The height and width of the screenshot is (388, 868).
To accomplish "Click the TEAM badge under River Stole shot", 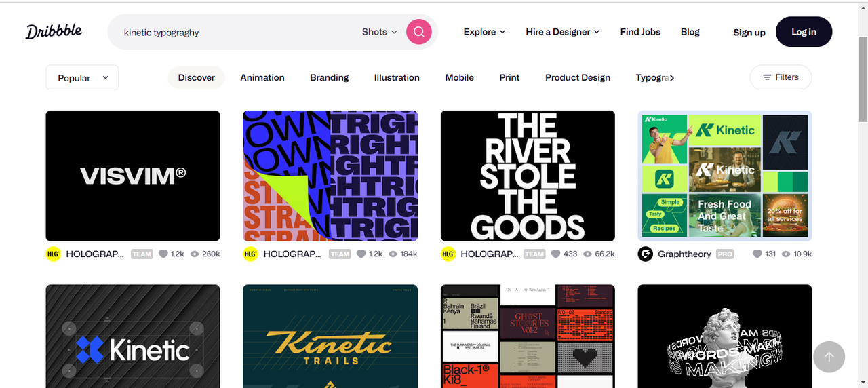I will [x=534, y=254].
